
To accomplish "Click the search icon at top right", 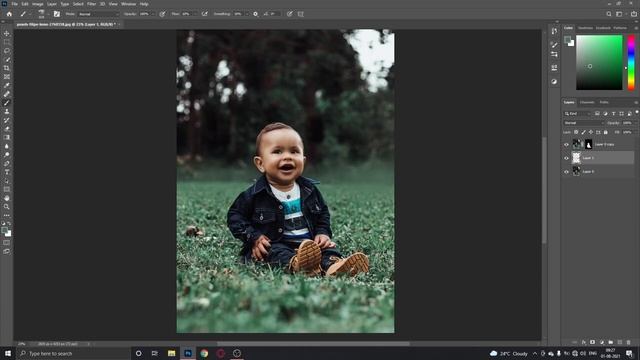I will [x=609, y=14].
